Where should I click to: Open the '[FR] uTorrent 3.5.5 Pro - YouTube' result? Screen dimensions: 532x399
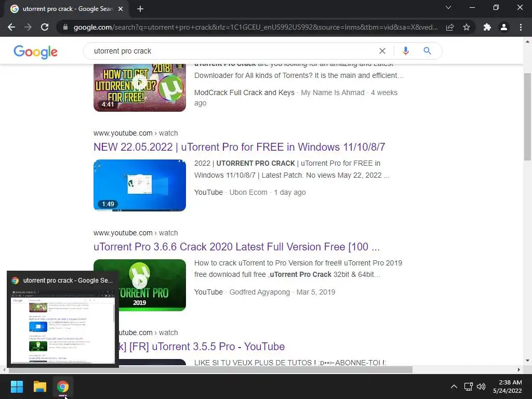tap(202, 347)
